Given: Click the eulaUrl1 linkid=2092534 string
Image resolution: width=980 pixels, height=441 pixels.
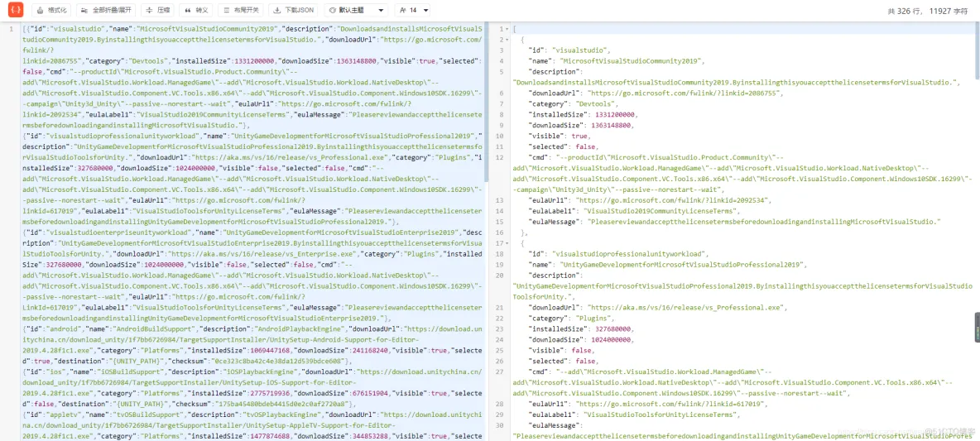Looking at the screenshot, I should click(x=674, y=200).
